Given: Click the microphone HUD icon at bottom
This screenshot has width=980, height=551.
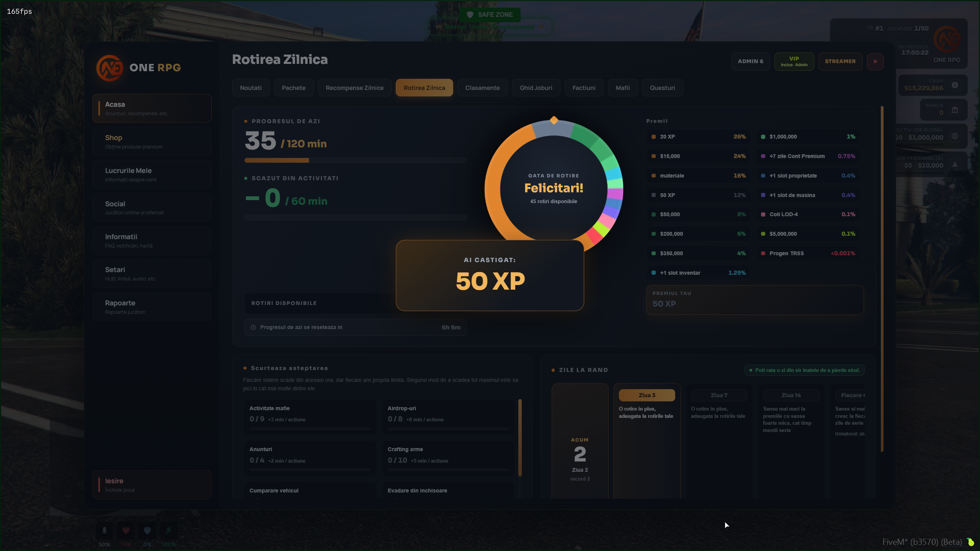Looking at the screenshot, I should pos(104,530).
